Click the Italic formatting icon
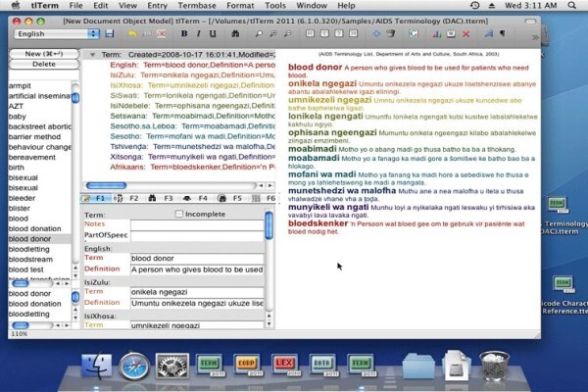The image size is (588, 392). [198, 33]
